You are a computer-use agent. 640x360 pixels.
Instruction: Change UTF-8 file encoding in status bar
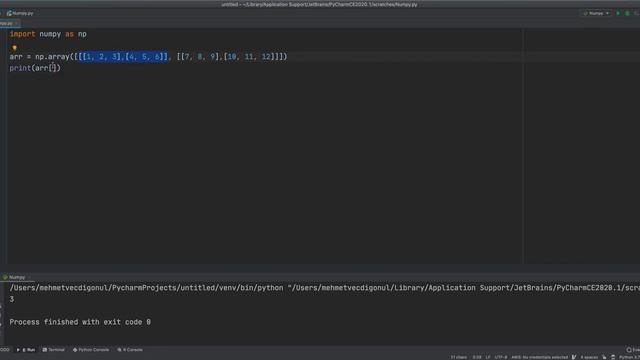501,357
